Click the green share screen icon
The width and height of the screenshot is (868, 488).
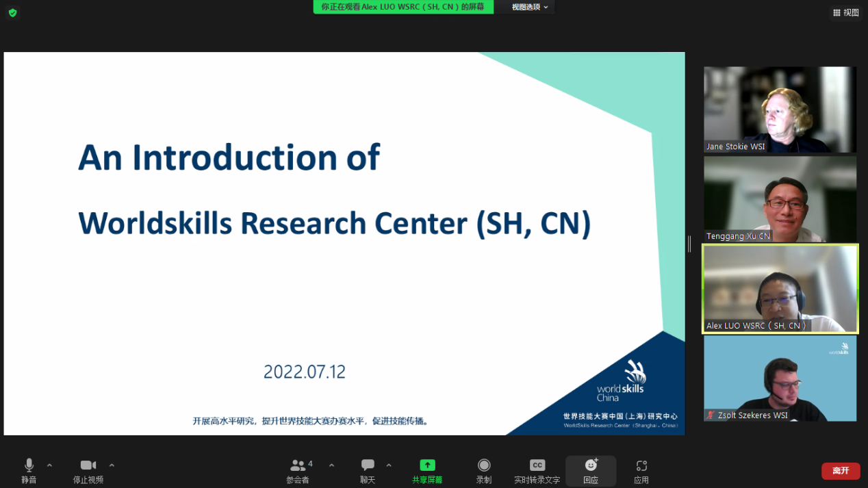click(427, 465)
